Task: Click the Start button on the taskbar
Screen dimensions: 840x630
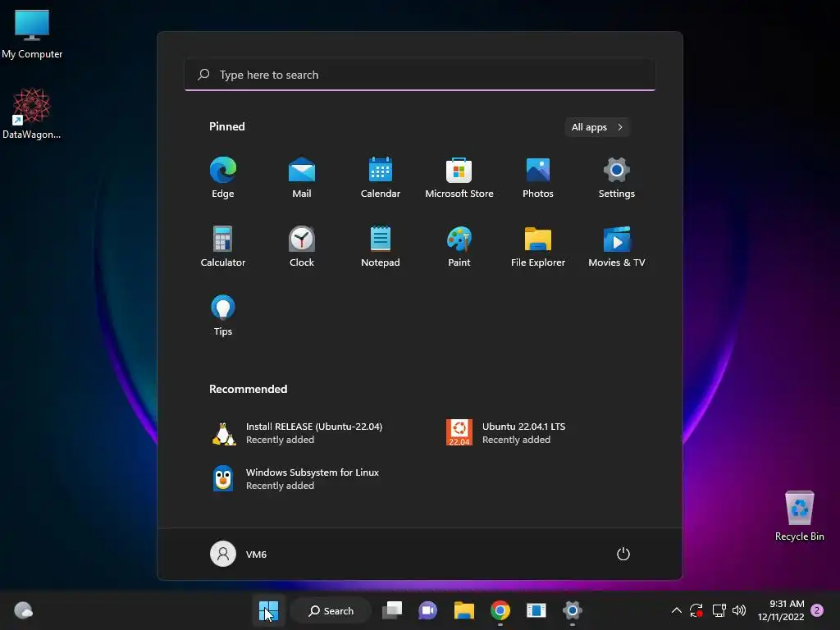Action: 268,610
